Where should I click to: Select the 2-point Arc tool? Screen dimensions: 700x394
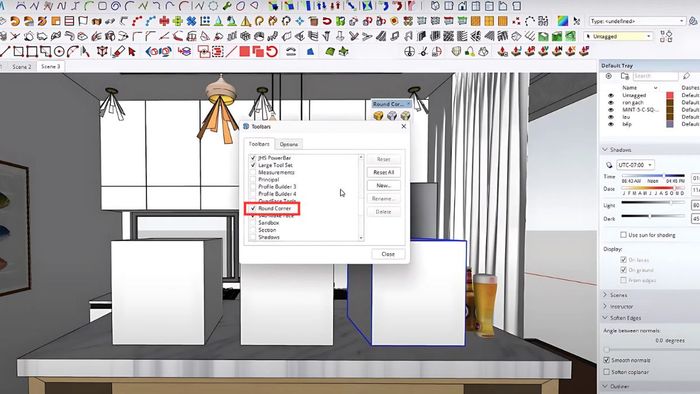[72, 52]
